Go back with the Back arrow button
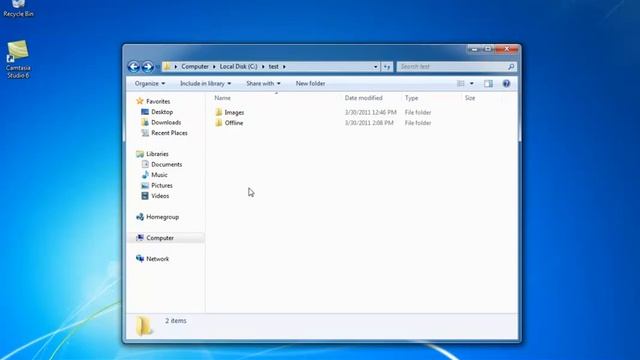Screen dimensions: 640x360 (x=134, y=67)
